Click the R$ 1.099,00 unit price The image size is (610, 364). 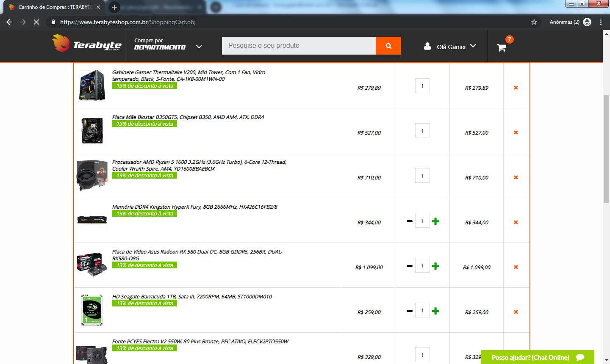coord(369,267)
